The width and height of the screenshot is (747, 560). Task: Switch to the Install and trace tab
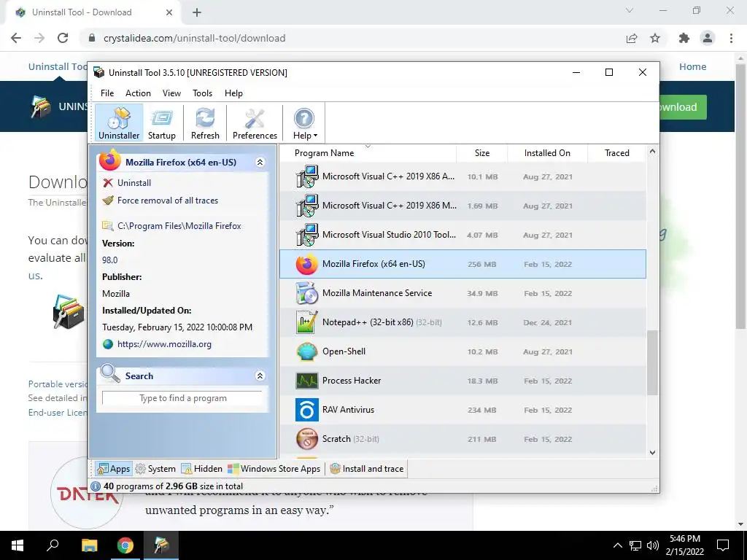click(367, 469)
